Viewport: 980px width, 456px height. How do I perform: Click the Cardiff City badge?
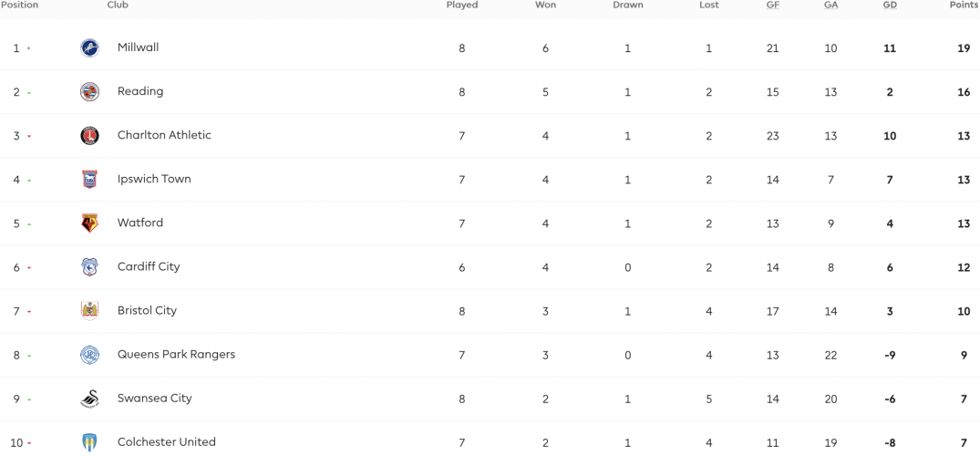click(89, 267)
